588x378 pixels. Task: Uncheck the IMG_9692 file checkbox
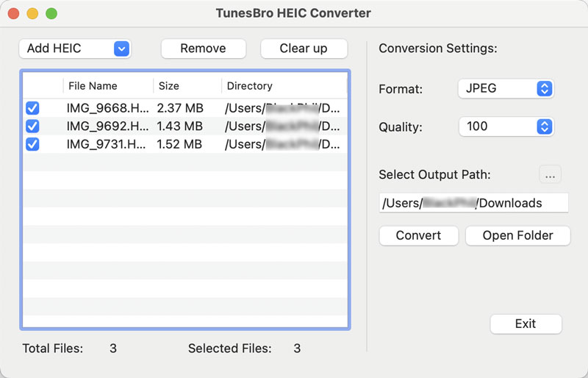pyautogui.click(x=32, y=126)
